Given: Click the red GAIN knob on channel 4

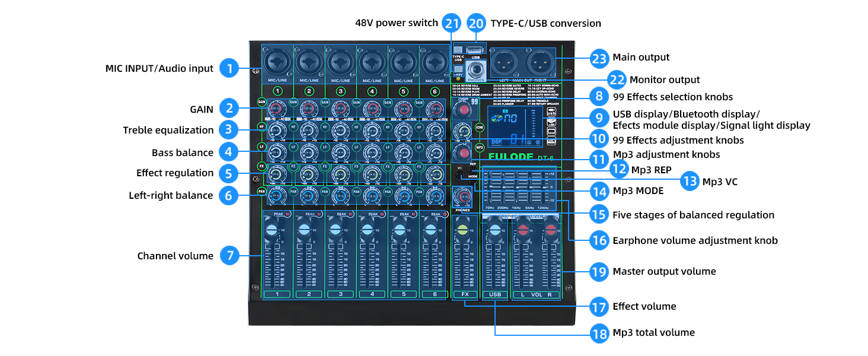Looking at the screenshot, I should [x=372, y=109].
